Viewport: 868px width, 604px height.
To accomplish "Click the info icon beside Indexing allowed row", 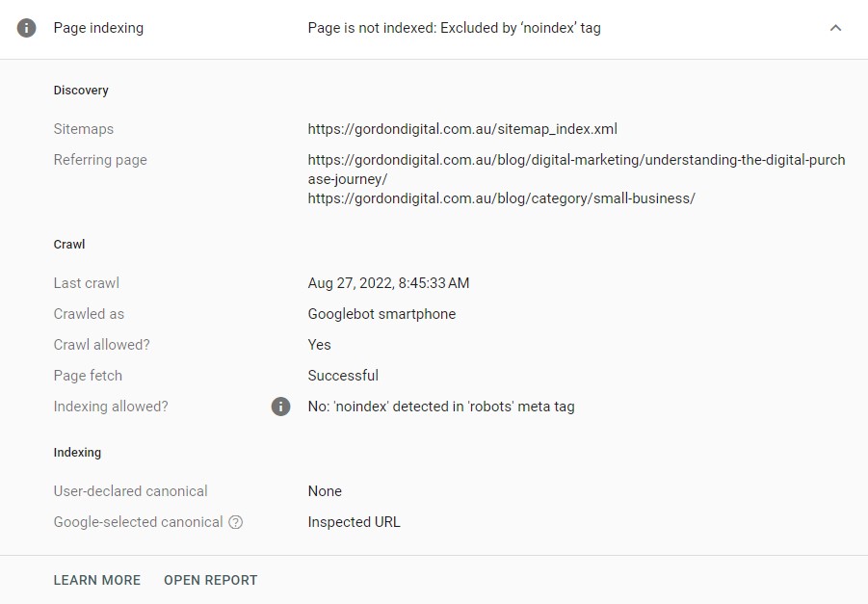I will point(280,406).
